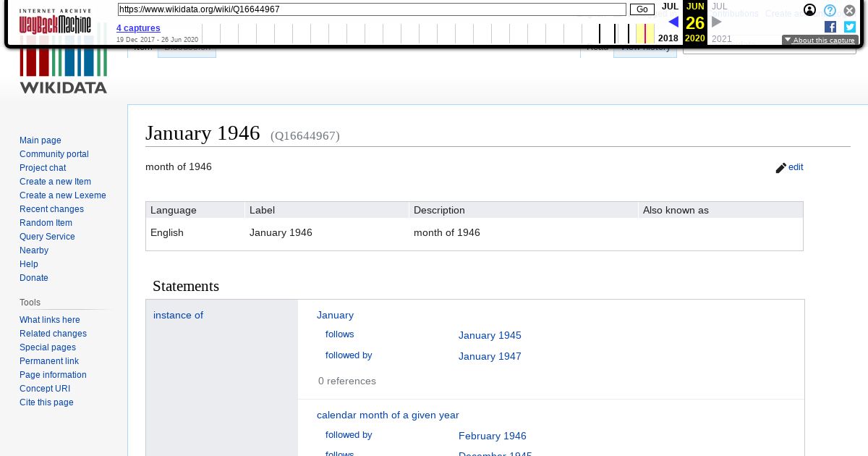Screen dimensions: 868x456
Task: Share this capture on Twitter
Action: coord(850,27)
